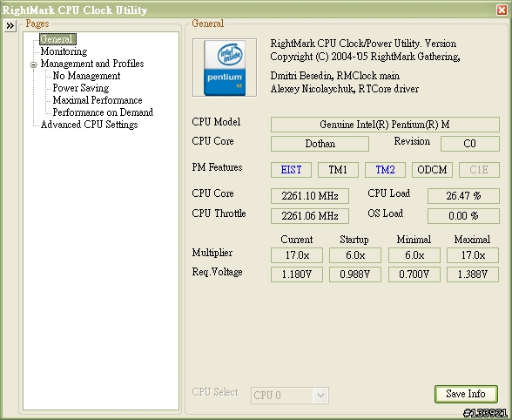Viewport: 512px width, 420px height.
Task: Select the General page
Action: pos(57,39)
